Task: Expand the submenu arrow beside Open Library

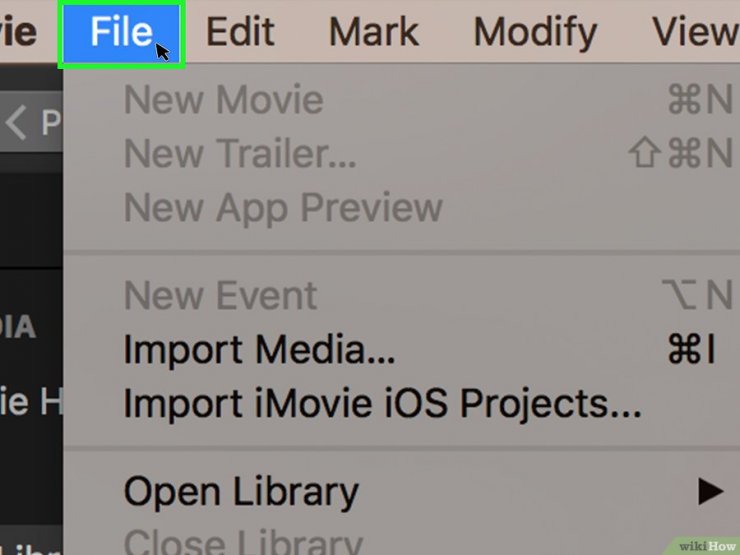Action: coord(711,491)
